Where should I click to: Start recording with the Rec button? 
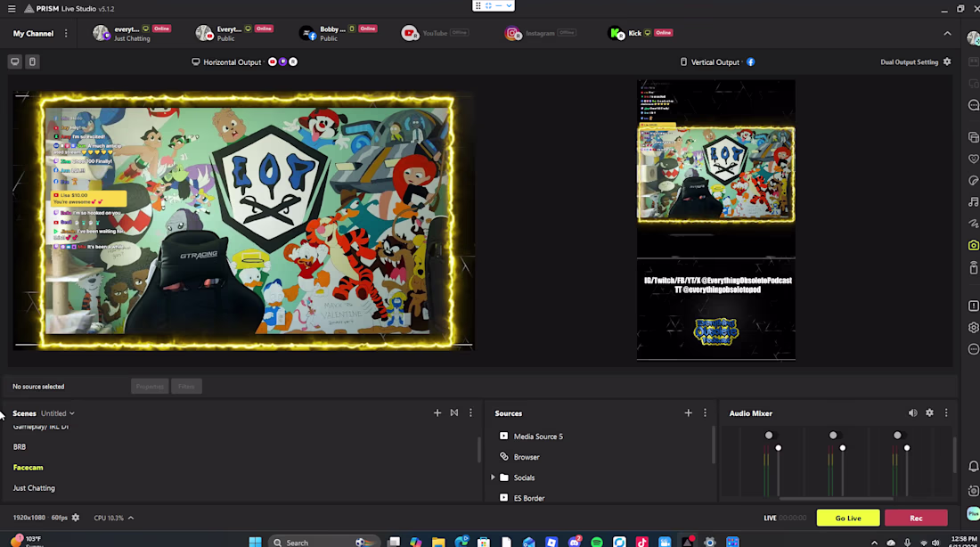[x=916, y=518]
